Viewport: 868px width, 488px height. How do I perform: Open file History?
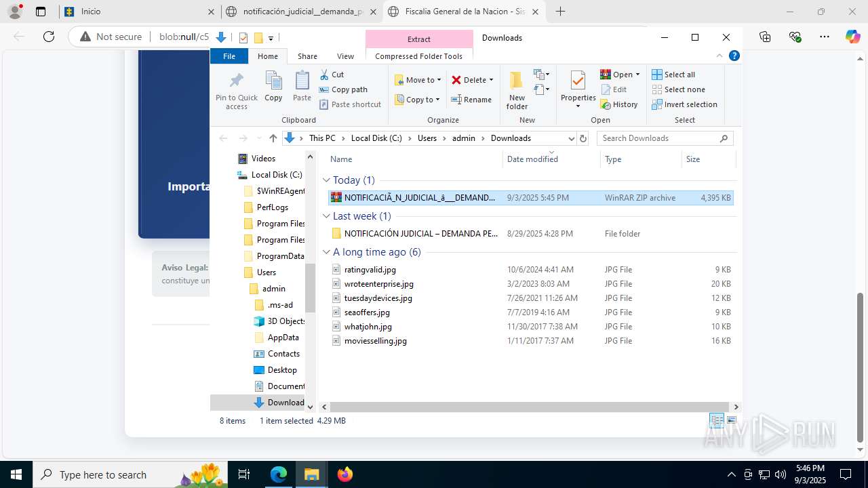coord(619,104)
